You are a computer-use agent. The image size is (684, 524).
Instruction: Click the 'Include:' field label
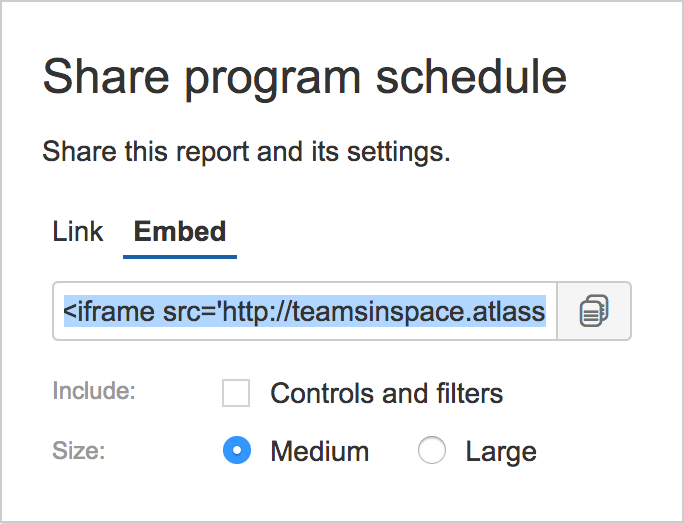tap(94, 390)
